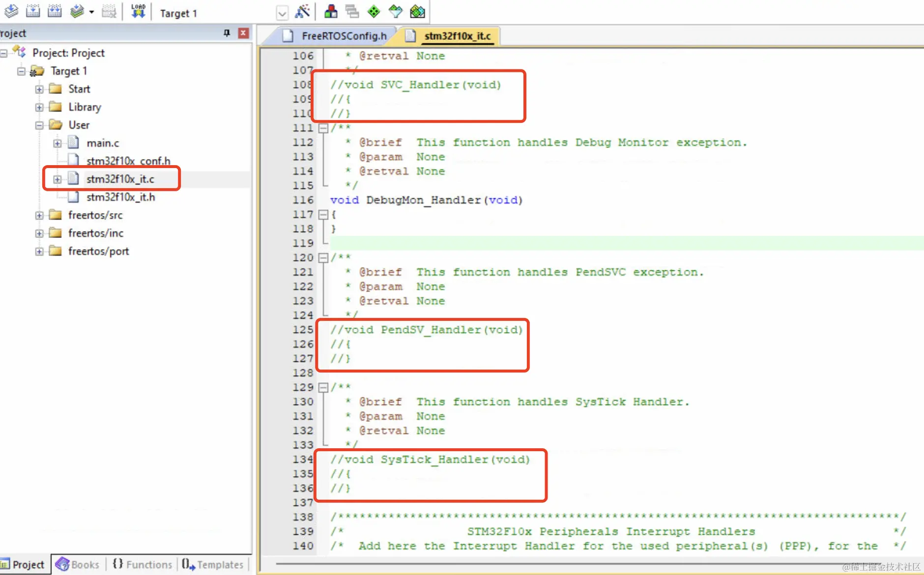Click the commented //void SVC_Handler(void) line
The width and height of the screenshot is (924, 575).
coord(416,85)
